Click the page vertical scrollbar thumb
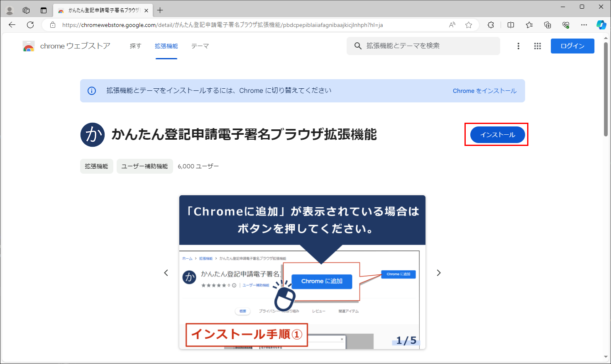Image resolution: width=611 pixels, height=364 pixels. click(x=606, y=89)
